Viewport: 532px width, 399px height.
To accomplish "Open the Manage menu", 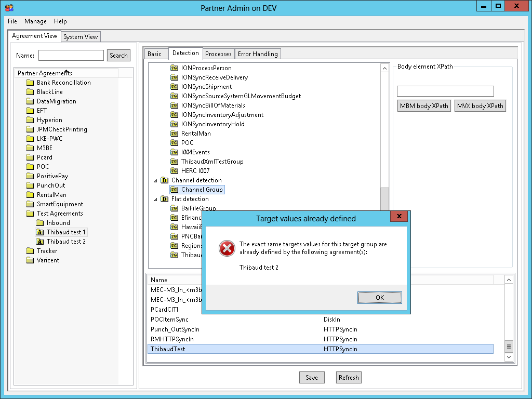I will [x=35, y=21].
